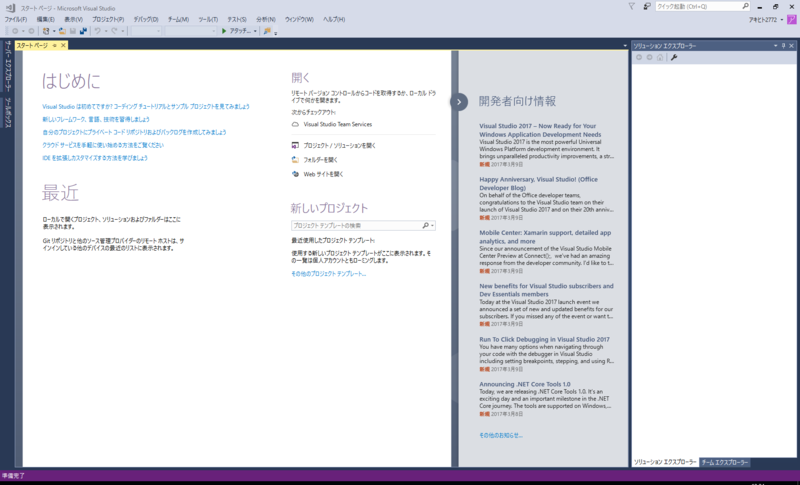This screenshot has width=800, height=485.
Task: Open the ツールボックス side tab
Action: click(x=8, y=113)
